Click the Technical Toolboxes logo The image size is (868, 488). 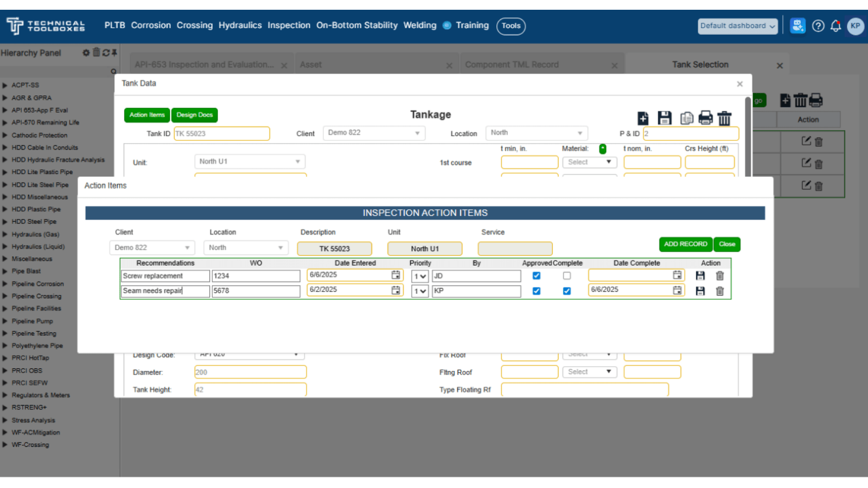[x=46, y=26]
